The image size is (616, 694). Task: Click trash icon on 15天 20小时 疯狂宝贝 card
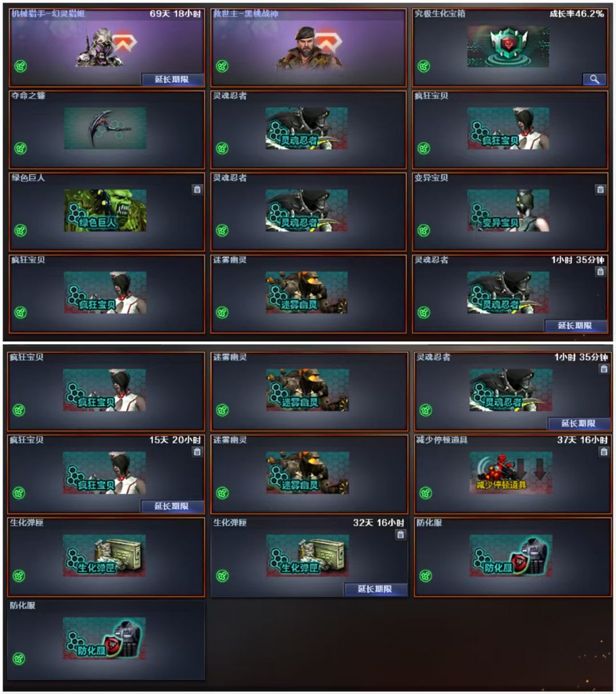point(197,452)
